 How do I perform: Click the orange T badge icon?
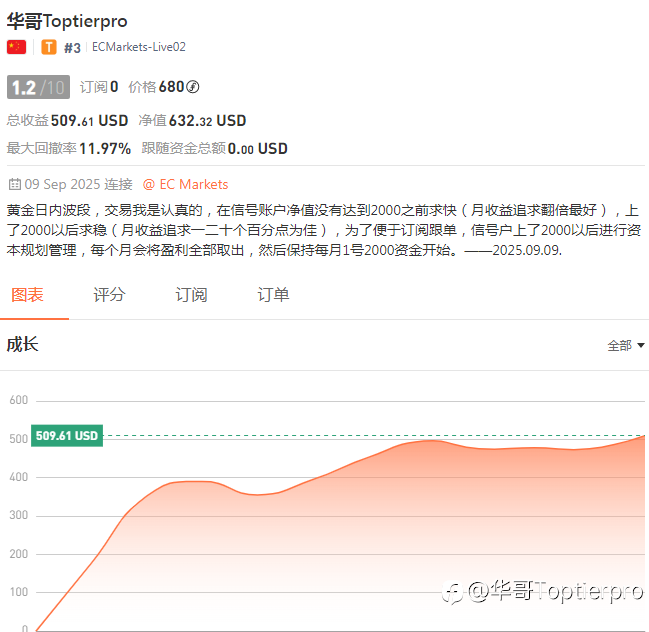click(x=49, y=47)
